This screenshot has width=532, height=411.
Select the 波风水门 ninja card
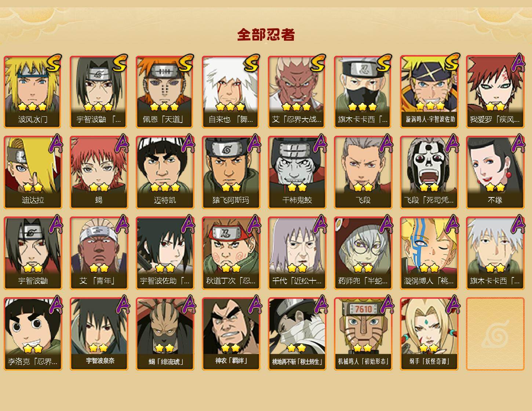(33, 92)
